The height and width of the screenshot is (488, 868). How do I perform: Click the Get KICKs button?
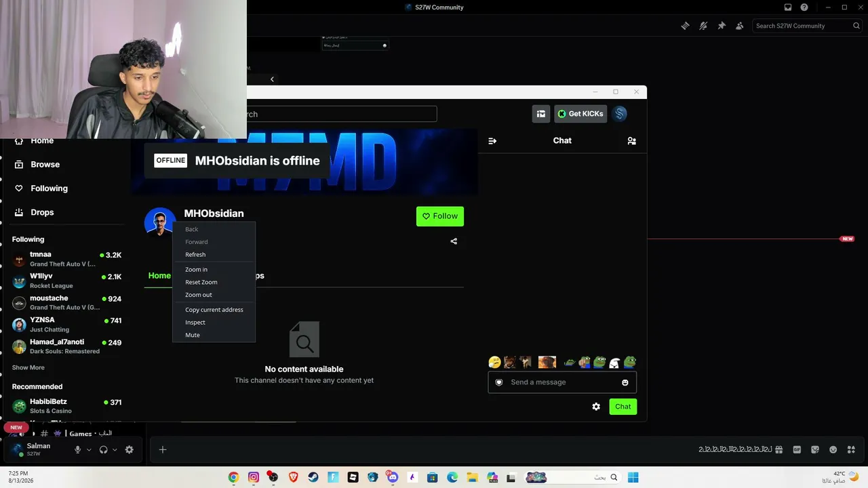(580, 114)
